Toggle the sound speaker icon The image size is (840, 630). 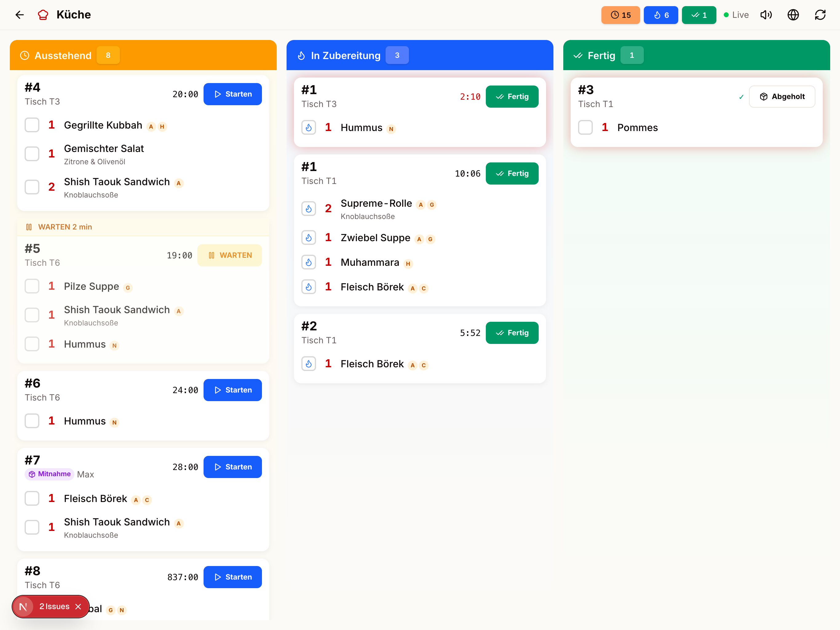coord(766,15)
